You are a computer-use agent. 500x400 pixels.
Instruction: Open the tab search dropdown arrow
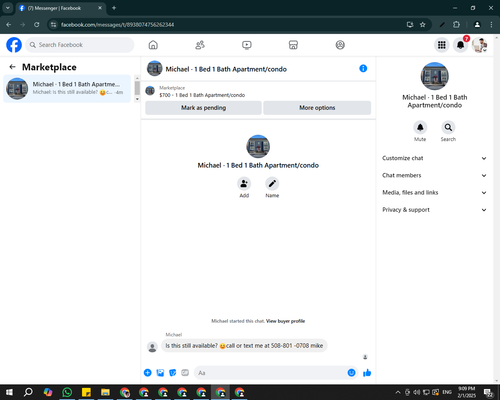[8, 8]
